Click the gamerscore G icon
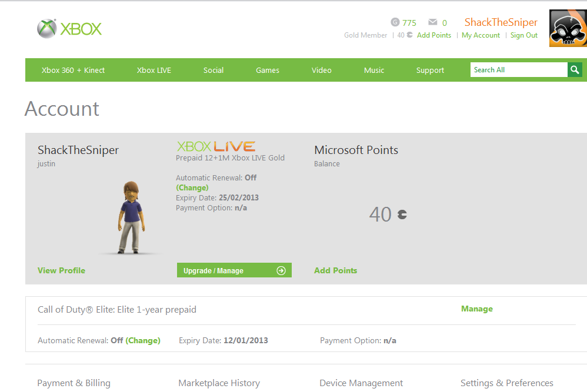This screenshot has width=587, height=392. [x=395, y=22]
